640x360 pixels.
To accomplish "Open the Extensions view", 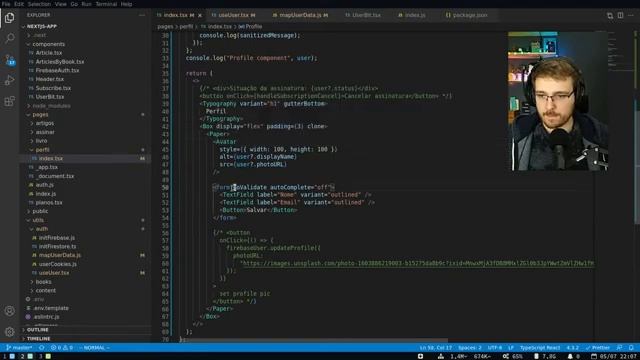I will [x=9, y=101].
